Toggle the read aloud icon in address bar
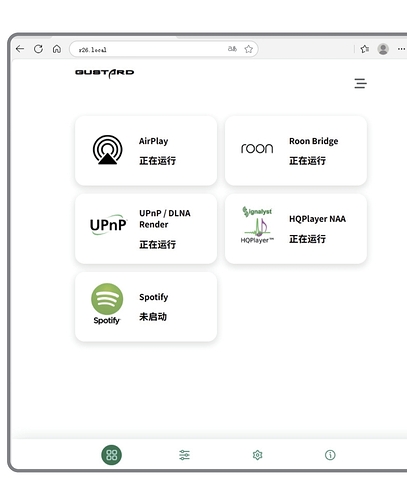Image resolution: width=407 pixels, height=500 pixels. point(232,49)
